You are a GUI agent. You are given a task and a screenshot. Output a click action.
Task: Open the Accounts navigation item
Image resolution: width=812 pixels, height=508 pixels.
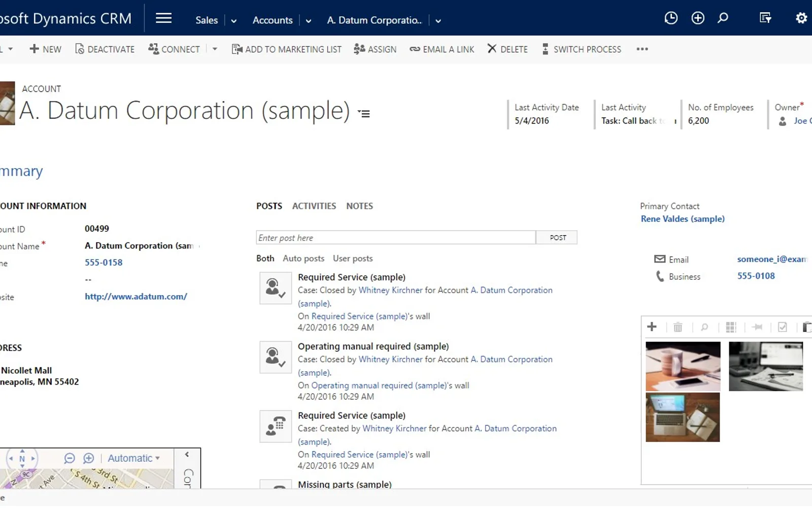click(x=273, y=20)
